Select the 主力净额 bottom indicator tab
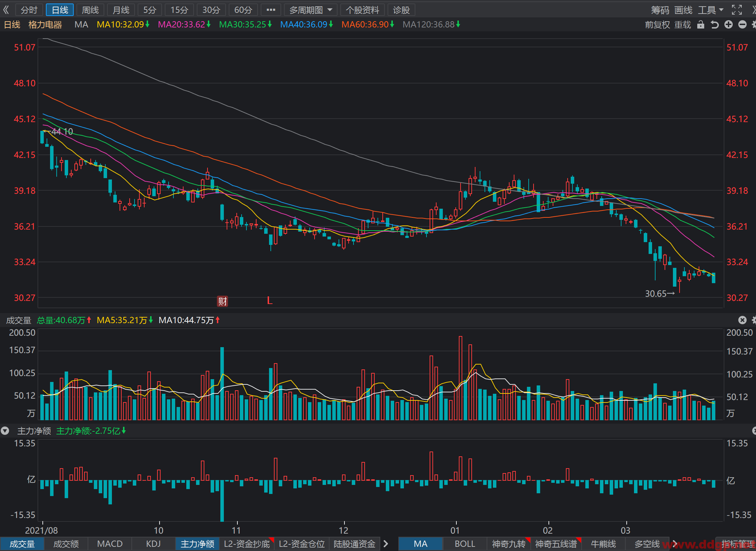This screenshot has height=551, width=756. (x=197, y=544)
